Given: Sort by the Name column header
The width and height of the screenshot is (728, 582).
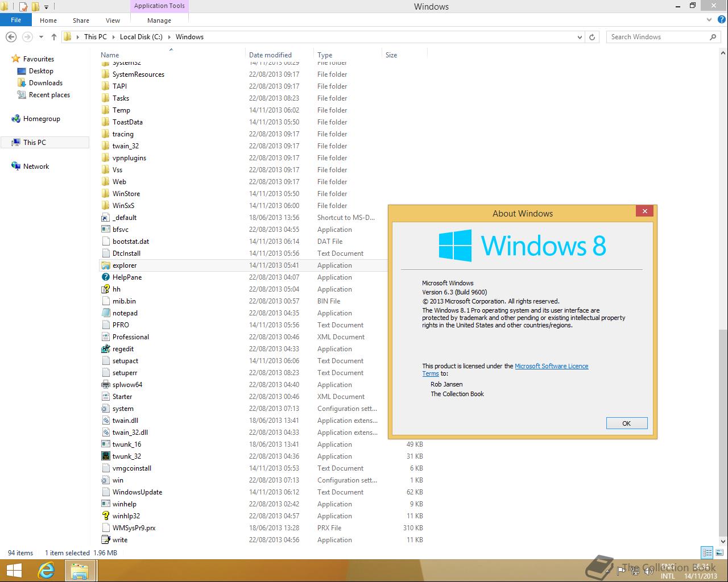Looking at the screenshot, I should [171, 55].
